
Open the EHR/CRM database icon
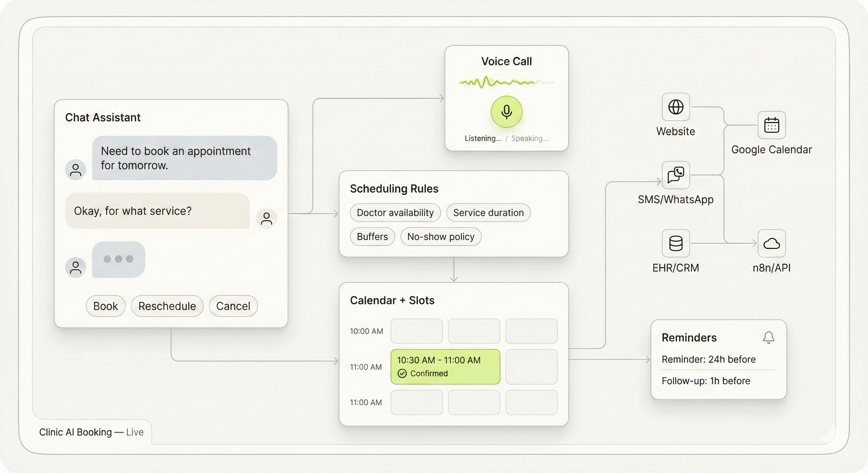coord(675,243)
